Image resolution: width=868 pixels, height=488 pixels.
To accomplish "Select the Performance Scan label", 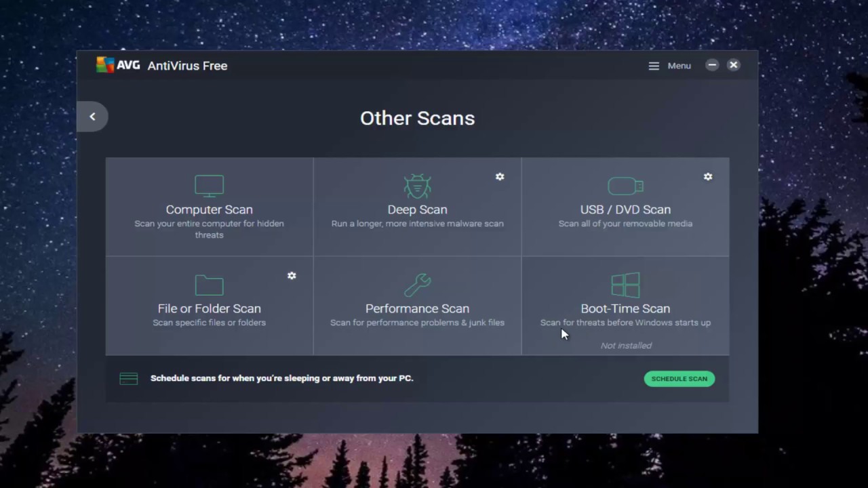I will pos(417,308).
